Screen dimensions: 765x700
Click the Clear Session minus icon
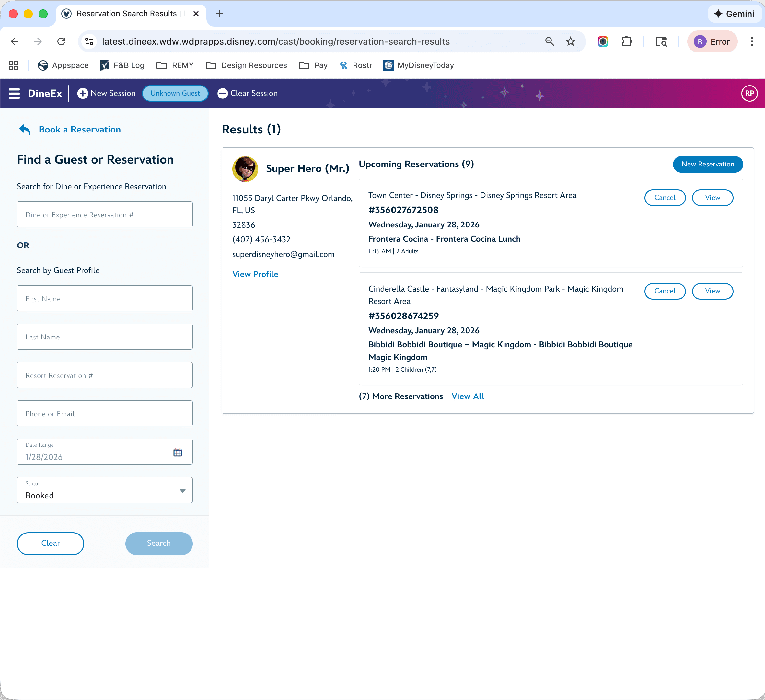pyautogui.click(x=222, y=93)
